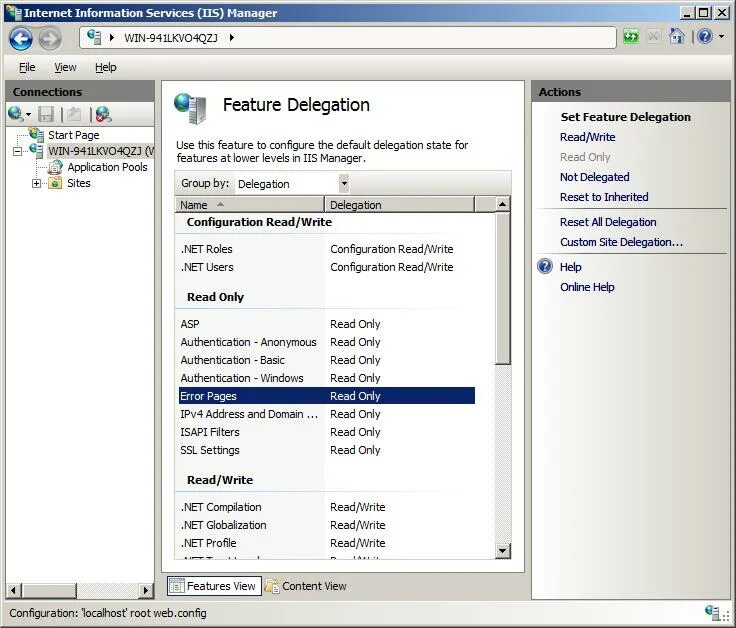Open the View menu

65,67
